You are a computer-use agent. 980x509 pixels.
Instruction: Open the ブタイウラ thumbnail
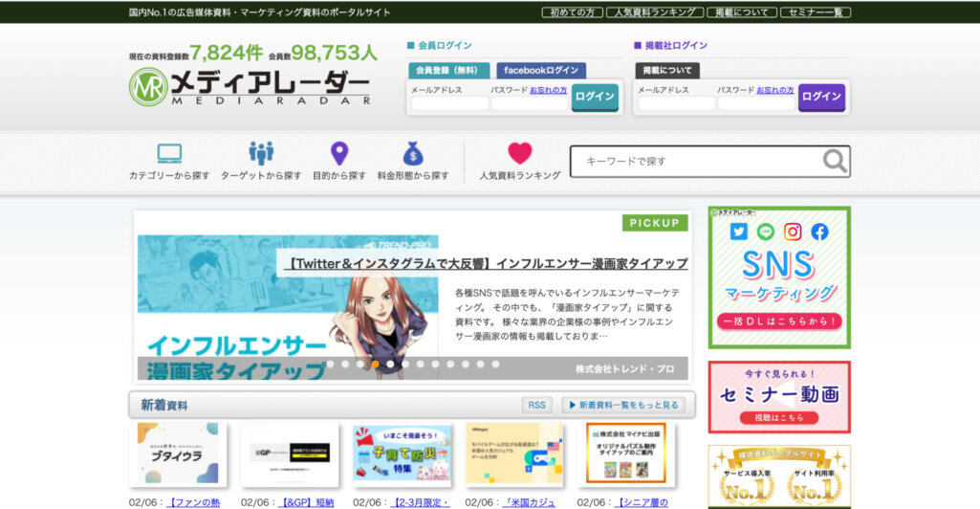pyautogui.click(x=178, y=454)
